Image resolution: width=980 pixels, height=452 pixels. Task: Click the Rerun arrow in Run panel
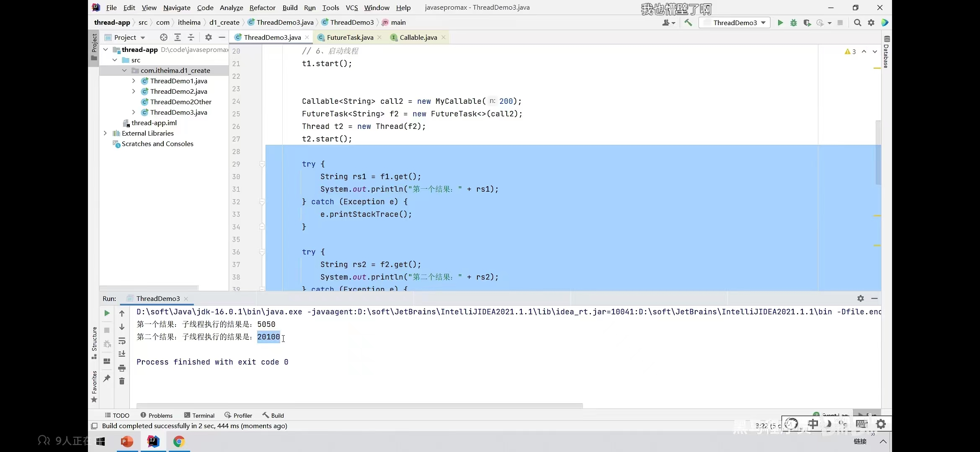click(x=107, y=313)
